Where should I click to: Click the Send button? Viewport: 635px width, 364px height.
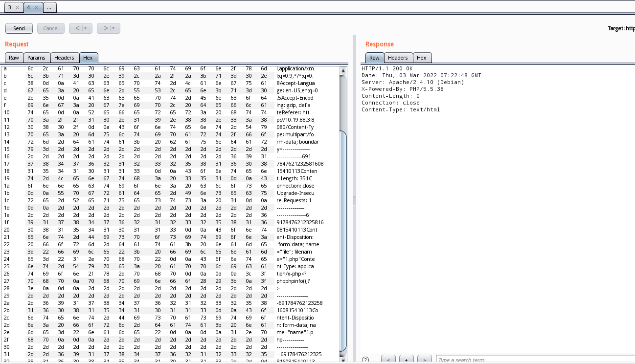click(19, 28)
